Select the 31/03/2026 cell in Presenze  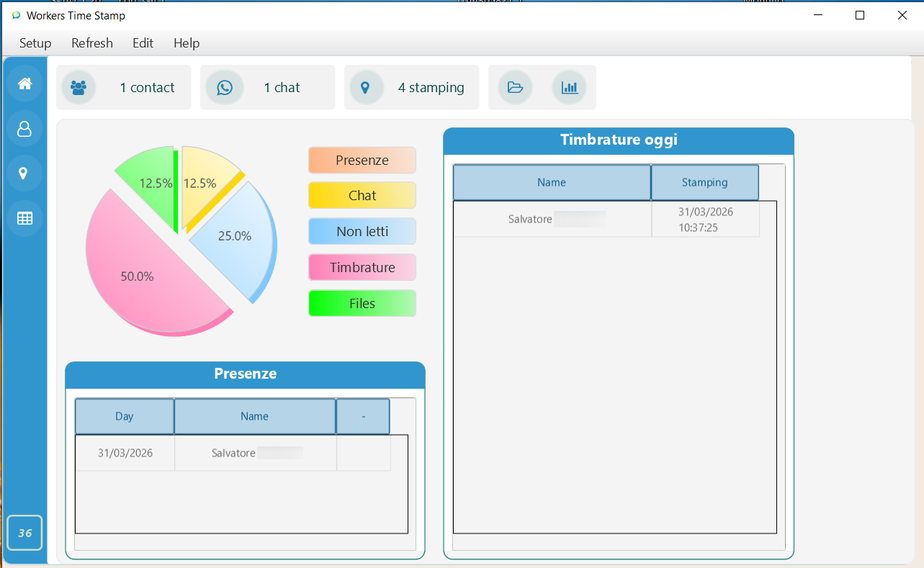[125, 453]
